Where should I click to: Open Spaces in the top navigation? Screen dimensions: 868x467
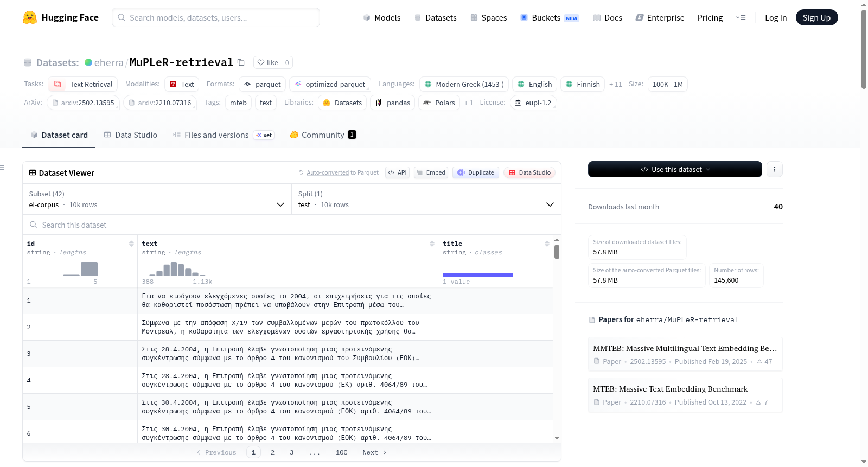click(489, 17)
